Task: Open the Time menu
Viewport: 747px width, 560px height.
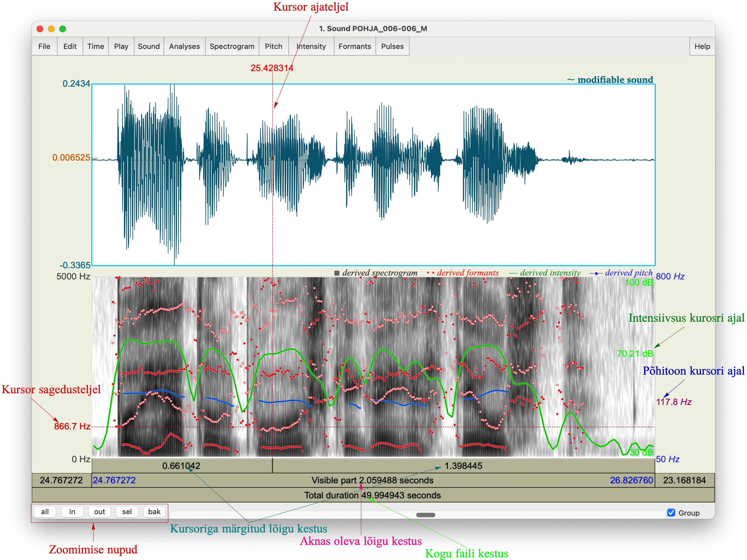Action: point(96,46)
